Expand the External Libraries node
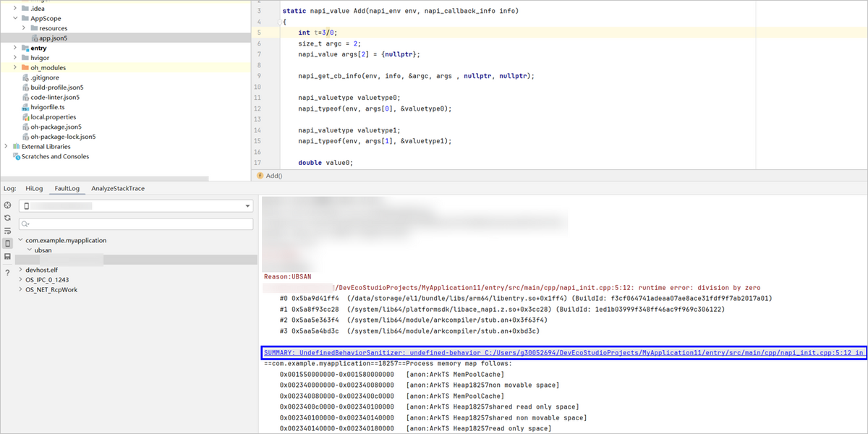The height and width of the screenshot is (434, 868). click(7, 146)
